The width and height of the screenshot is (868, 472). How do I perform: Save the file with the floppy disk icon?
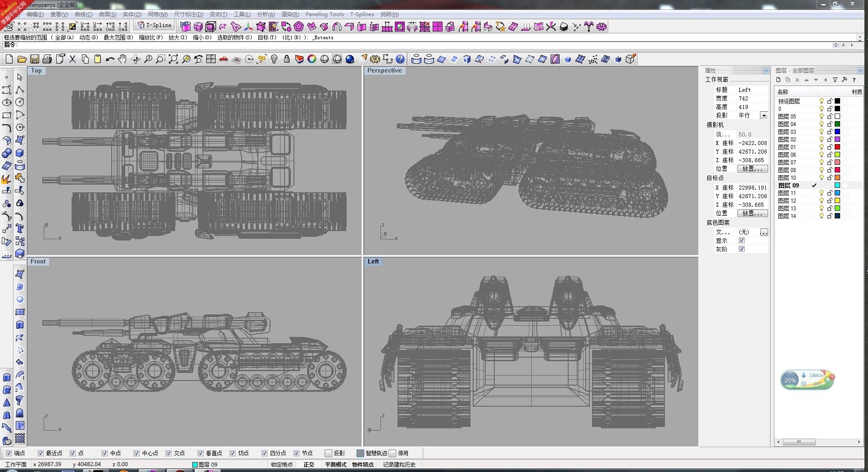tap(34, 59)
